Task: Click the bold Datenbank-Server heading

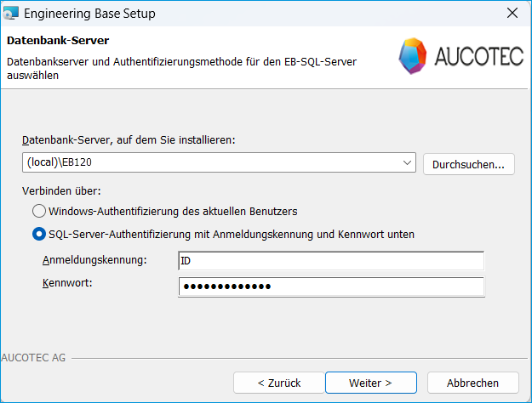Action: pyautogui.click(x=57, y=40)
